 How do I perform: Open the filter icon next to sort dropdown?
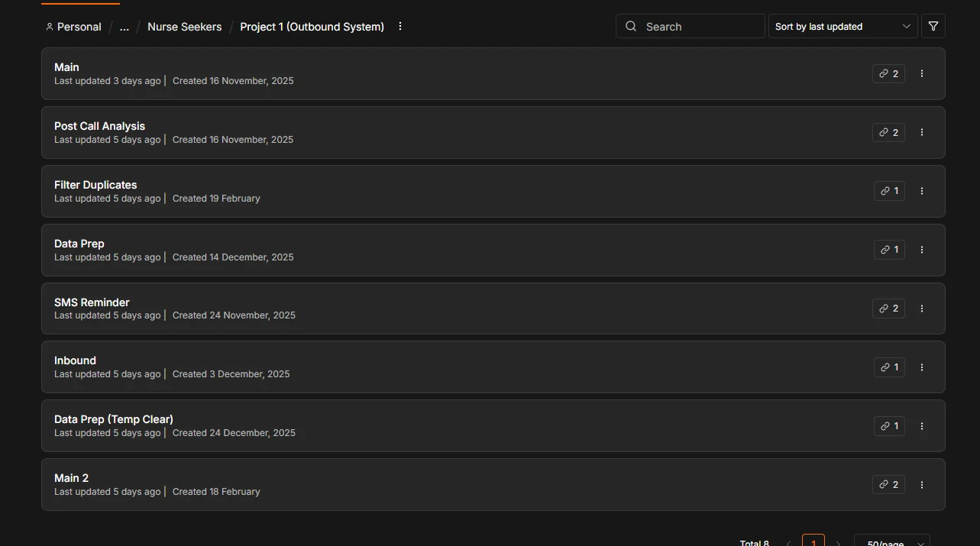(933, 26)
